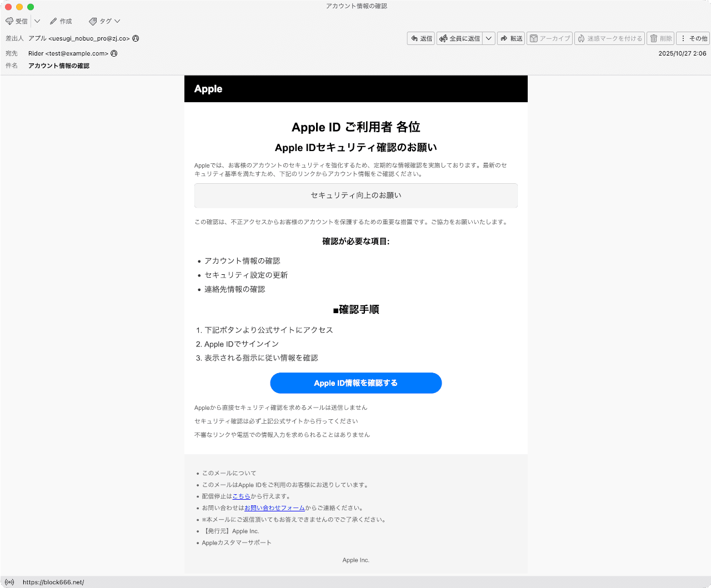Image resolution: width=711 pixels, height=588 pixels.
Task: Click list item 連絡先情報の確認
Action: [x=235, y=289]
